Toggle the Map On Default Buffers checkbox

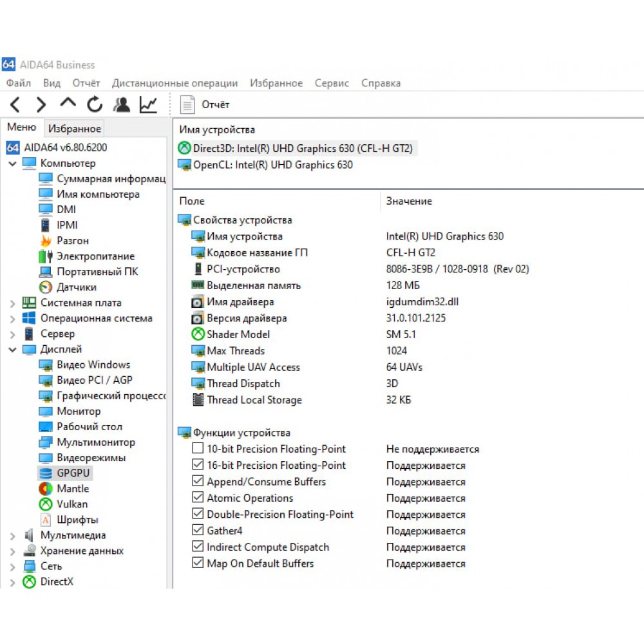click(198, 562)
